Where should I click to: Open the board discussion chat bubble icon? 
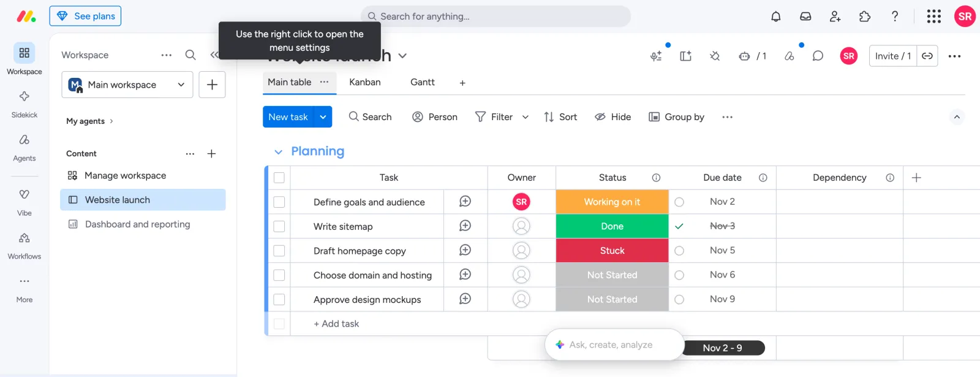click(x=818, y=56)
